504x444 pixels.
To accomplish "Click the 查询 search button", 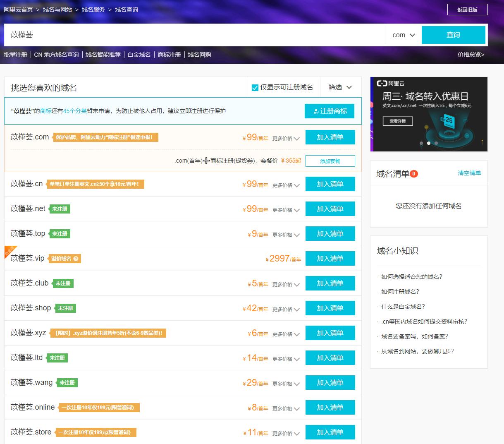I will coord(454,35).
